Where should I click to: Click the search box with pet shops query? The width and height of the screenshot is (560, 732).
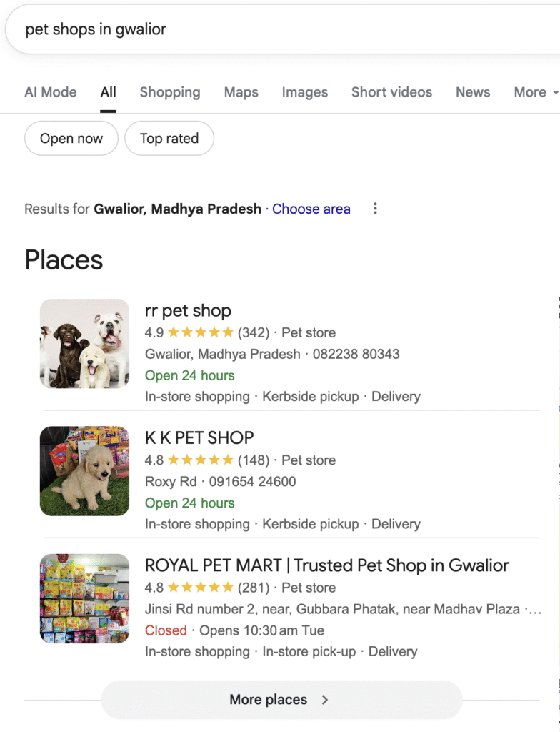[286, 30]
